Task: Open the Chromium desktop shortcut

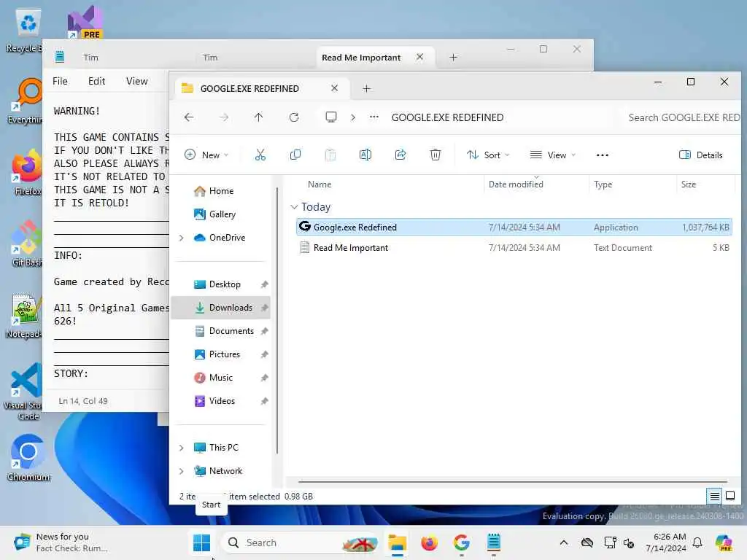Action: point(28,458)
